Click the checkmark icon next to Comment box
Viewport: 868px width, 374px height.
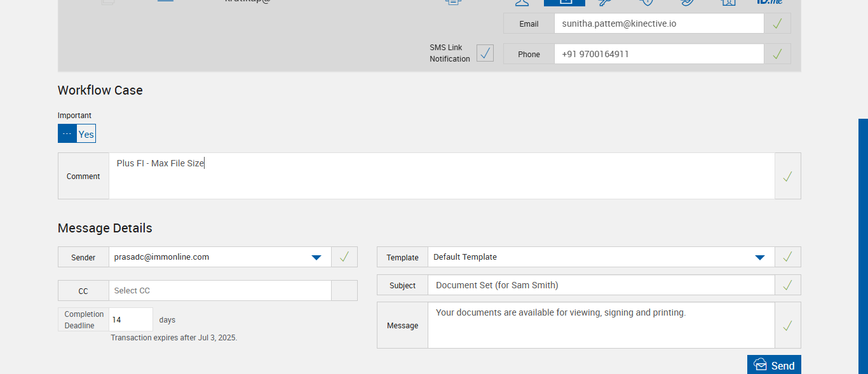click(x=787, y=177)
